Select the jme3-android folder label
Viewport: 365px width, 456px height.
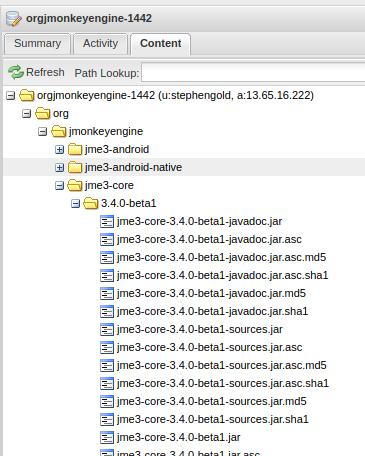coord(117,149)
